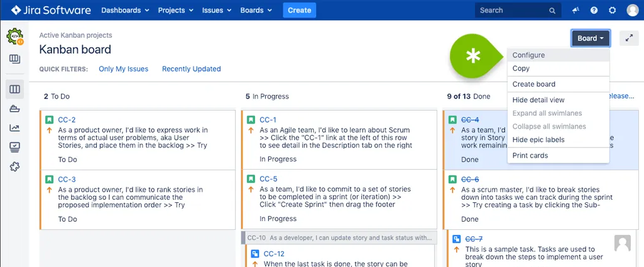The height and width of the screenshot is (267, 644).
Task: Click the sub-task type icon on CC-12
Action: coord(254,254)
